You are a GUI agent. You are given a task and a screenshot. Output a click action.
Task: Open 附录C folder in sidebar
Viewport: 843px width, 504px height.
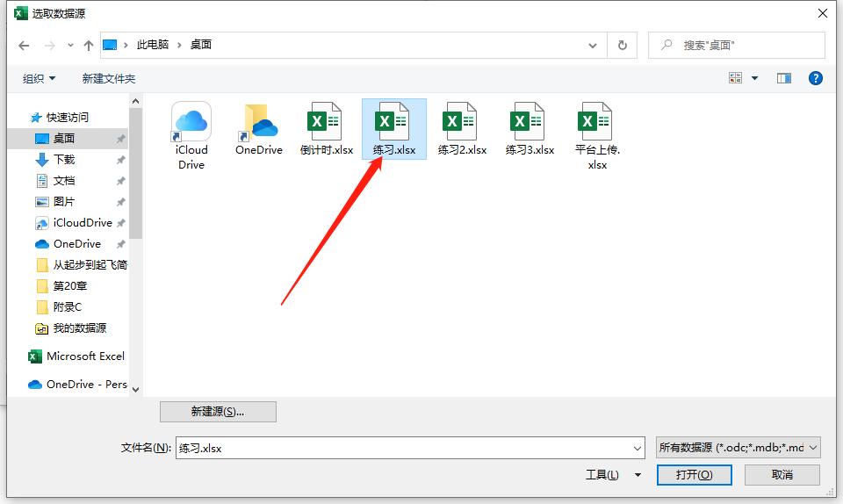(x=68, y=306)
